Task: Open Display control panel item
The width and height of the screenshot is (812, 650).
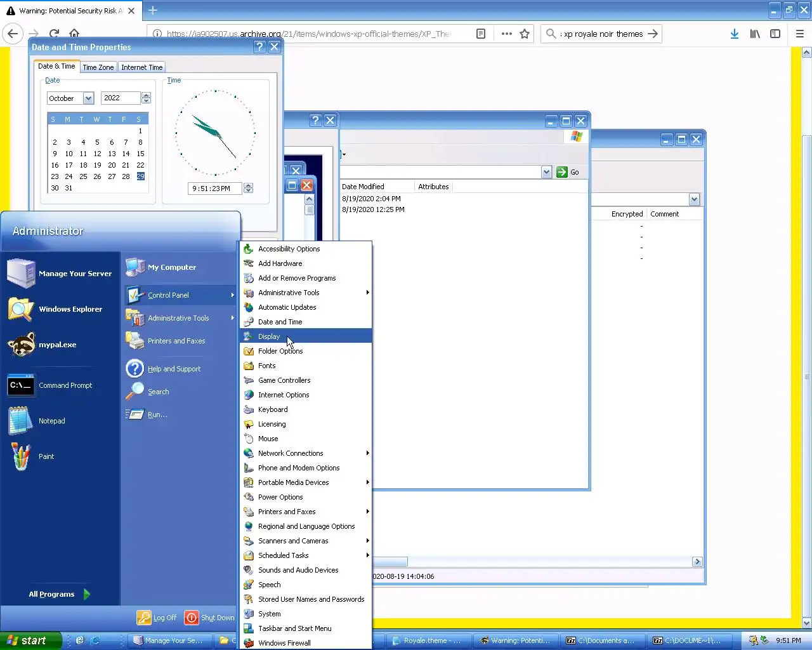Action: point(306,336)
